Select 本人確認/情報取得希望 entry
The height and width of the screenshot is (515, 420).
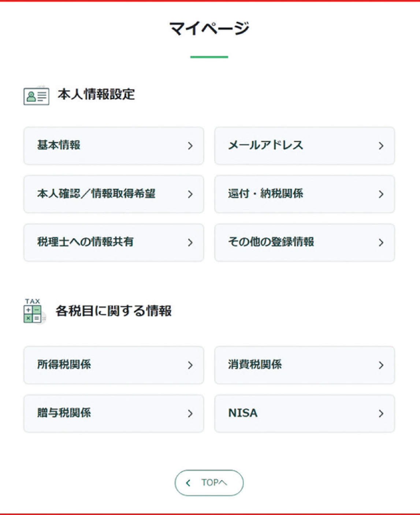(114, 194)
